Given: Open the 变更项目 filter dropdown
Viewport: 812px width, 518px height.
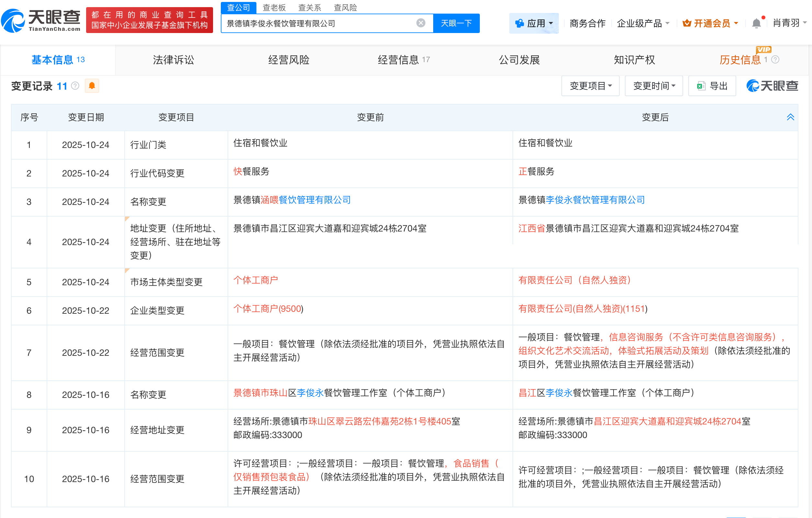Looking at the screenshot, I should (x=590, y=86).
